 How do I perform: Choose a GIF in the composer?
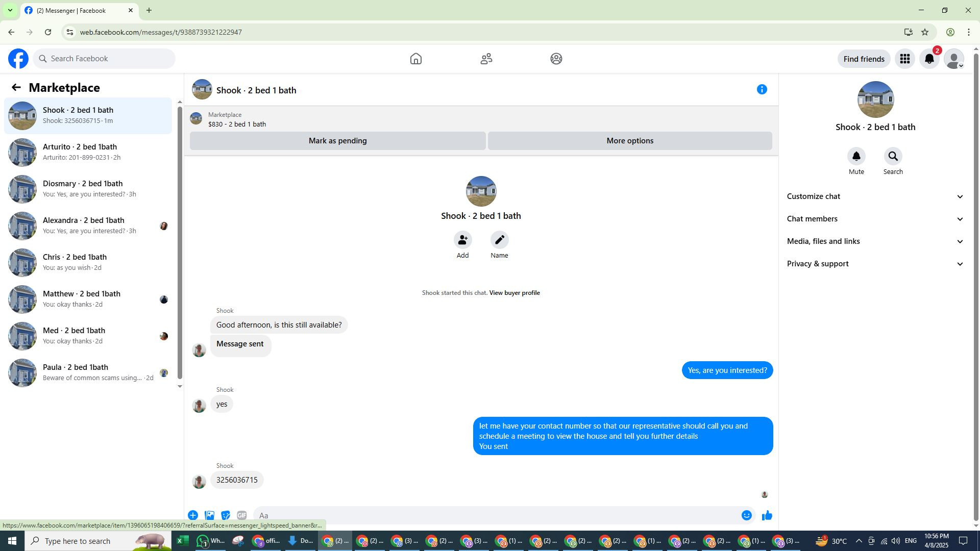[x=241, y=515]
